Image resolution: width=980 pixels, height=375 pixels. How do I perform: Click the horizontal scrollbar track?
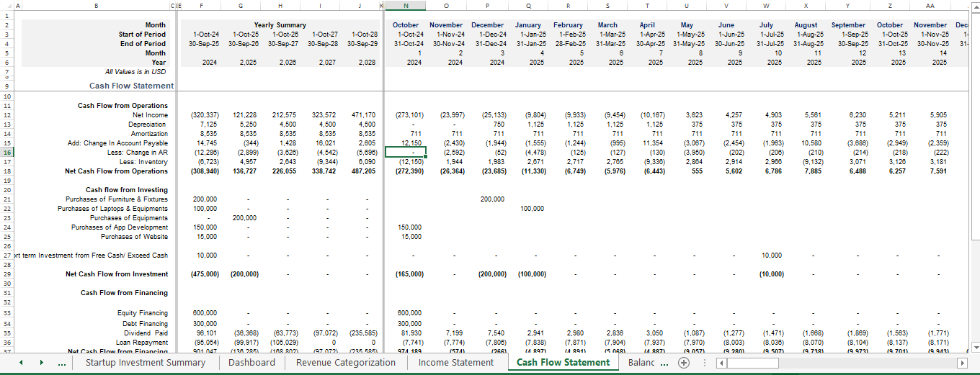[x=842, y=363]
